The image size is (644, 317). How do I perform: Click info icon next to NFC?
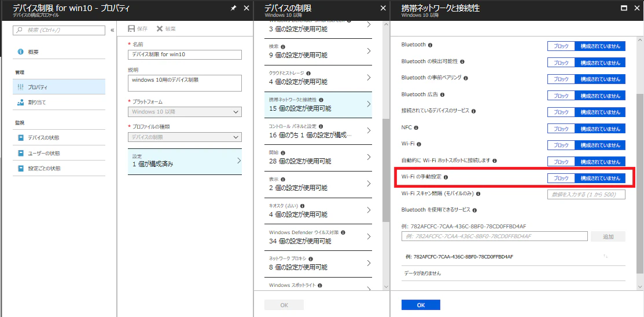click(x=416, y=128)
